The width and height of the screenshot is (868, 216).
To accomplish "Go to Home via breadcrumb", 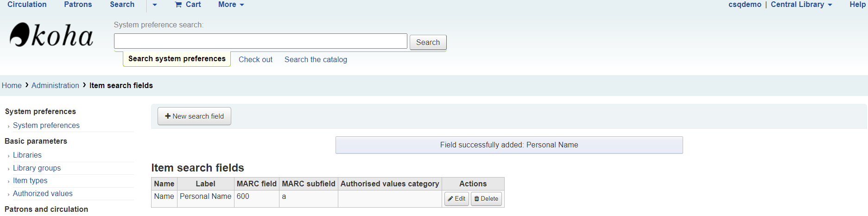I will coord(12,85).
